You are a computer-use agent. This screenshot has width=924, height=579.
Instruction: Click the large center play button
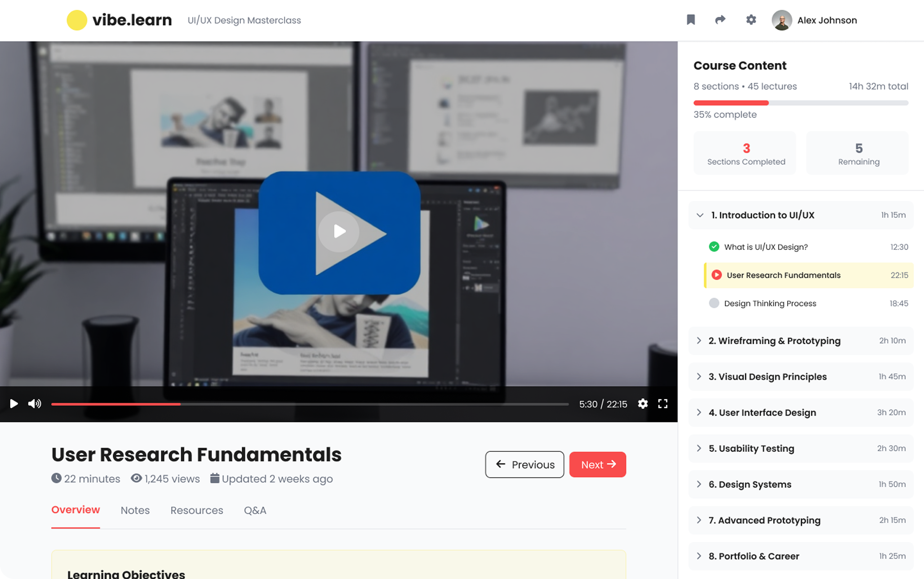pyautogui.click(x=339, y=232)
